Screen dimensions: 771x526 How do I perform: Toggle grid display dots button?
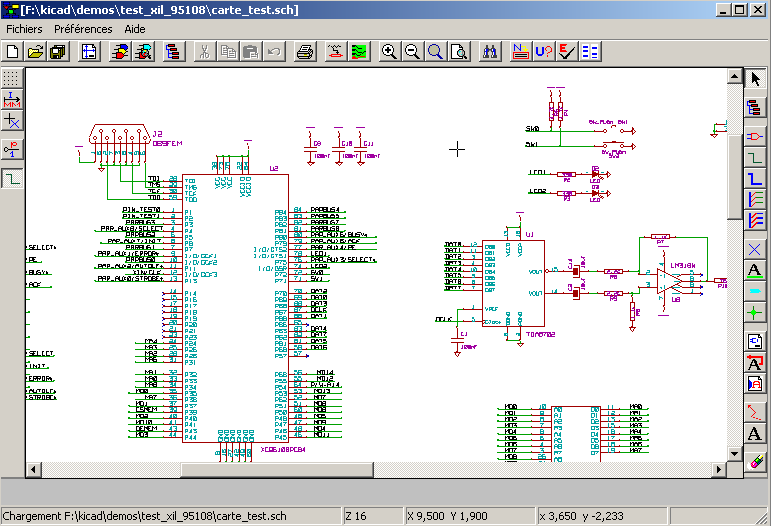(x=12, y=77)
